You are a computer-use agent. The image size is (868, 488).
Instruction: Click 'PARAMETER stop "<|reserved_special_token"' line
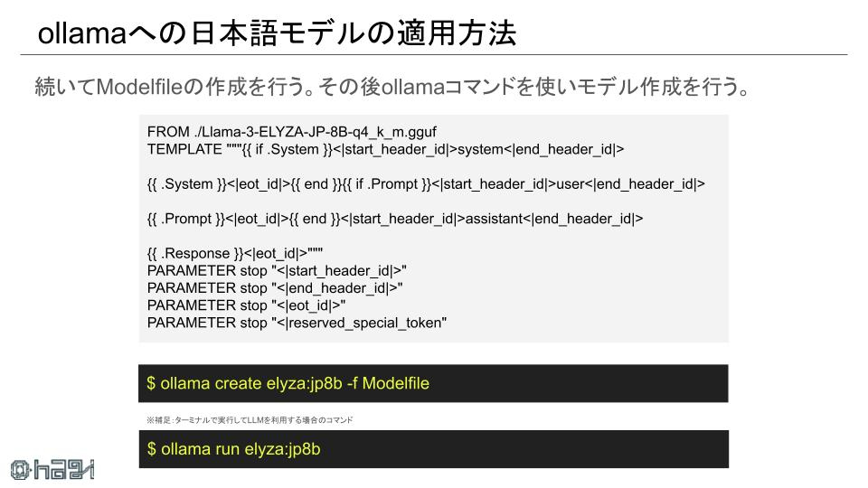(x=297, y=324)
